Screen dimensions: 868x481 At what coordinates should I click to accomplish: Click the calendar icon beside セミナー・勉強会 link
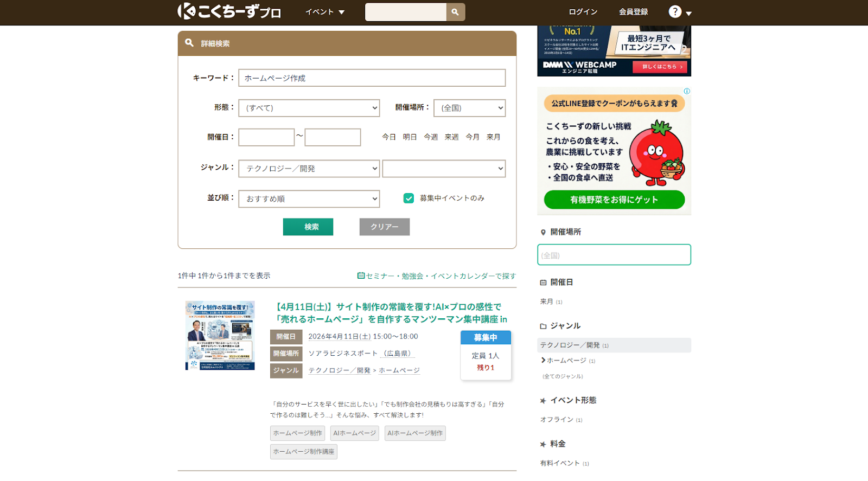pyautogui.click(x=361, y=275)
